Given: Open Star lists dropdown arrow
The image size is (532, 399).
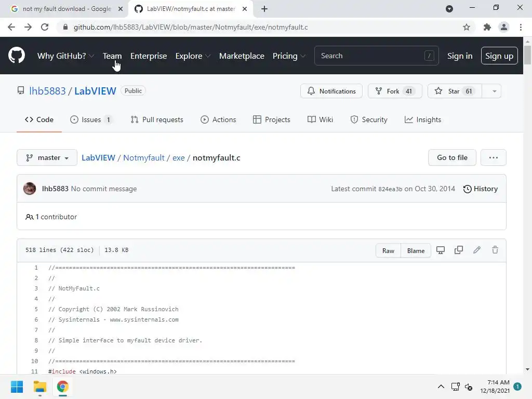Looking at the screenshot, I should tap(495, 91).
